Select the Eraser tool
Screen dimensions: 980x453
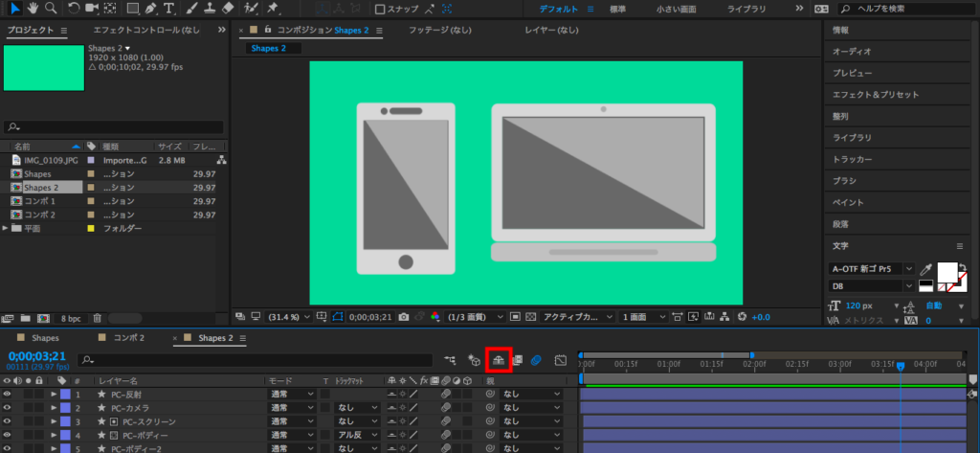click(228, 9)
